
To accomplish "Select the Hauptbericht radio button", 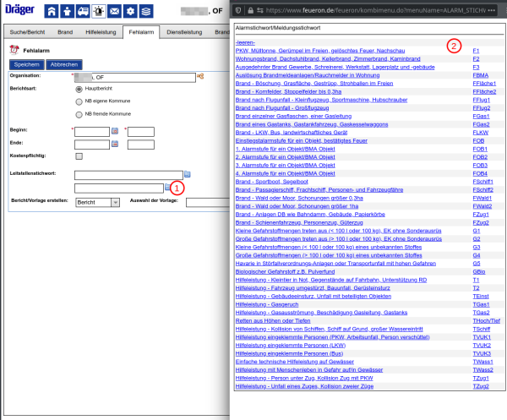I will pos(79,88).
